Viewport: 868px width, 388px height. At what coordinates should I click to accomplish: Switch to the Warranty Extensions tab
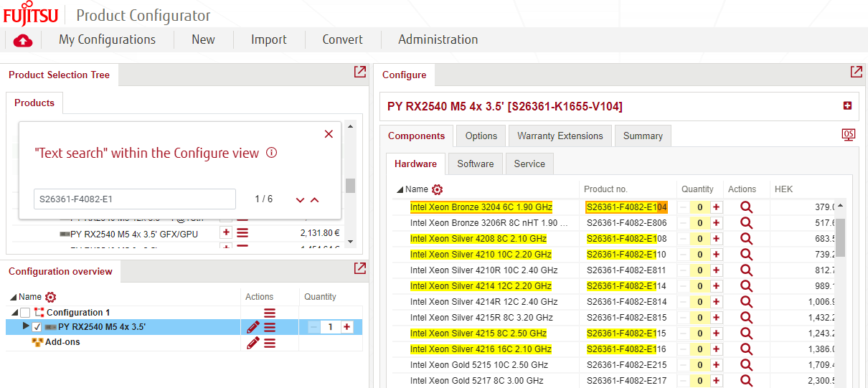coord(560,136)
